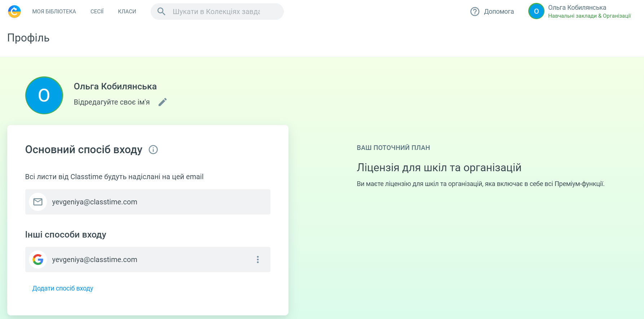Click the Допомога help link
The height and width of the screenshot is (319, 644).
tap(499, 12)
